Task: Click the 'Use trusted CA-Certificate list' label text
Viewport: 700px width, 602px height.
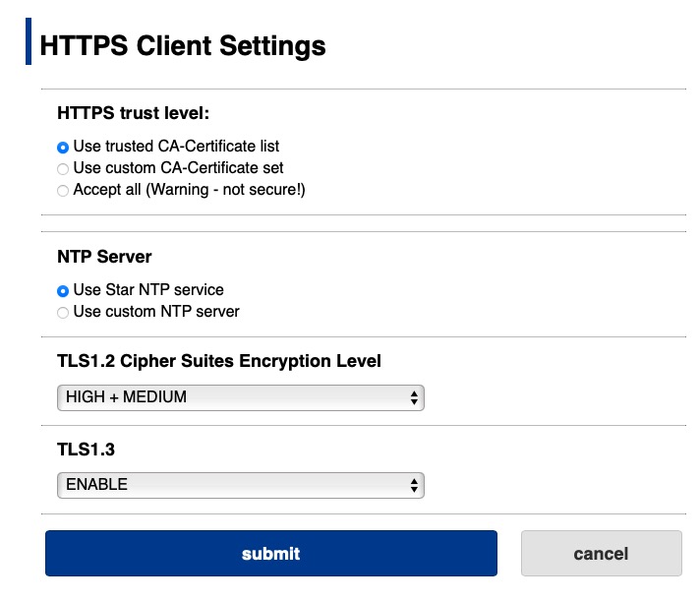Action: [x=176, y=146]
